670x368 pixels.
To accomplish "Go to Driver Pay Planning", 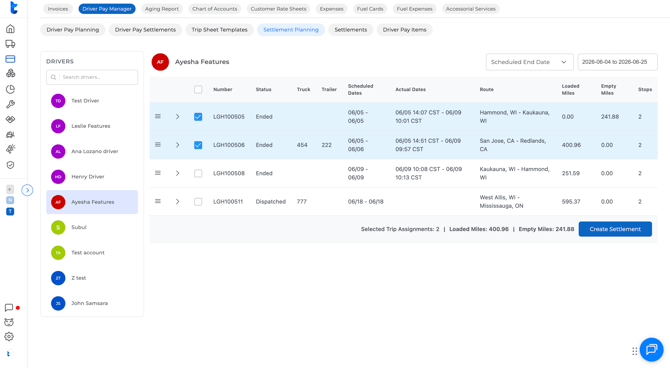I will point(73,29).
